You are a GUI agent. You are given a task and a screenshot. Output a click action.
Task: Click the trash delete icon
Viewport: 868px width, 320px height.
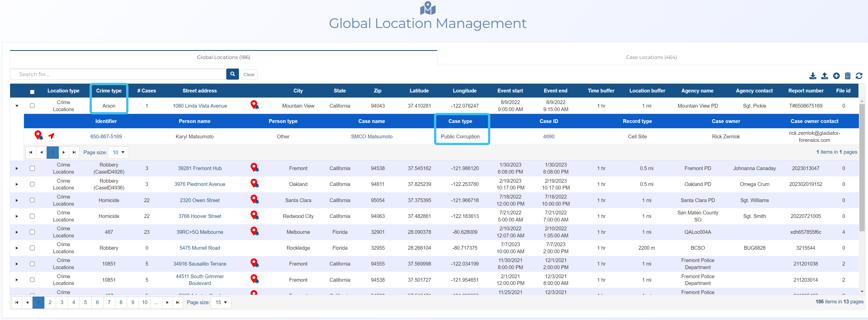pos(848,76)
